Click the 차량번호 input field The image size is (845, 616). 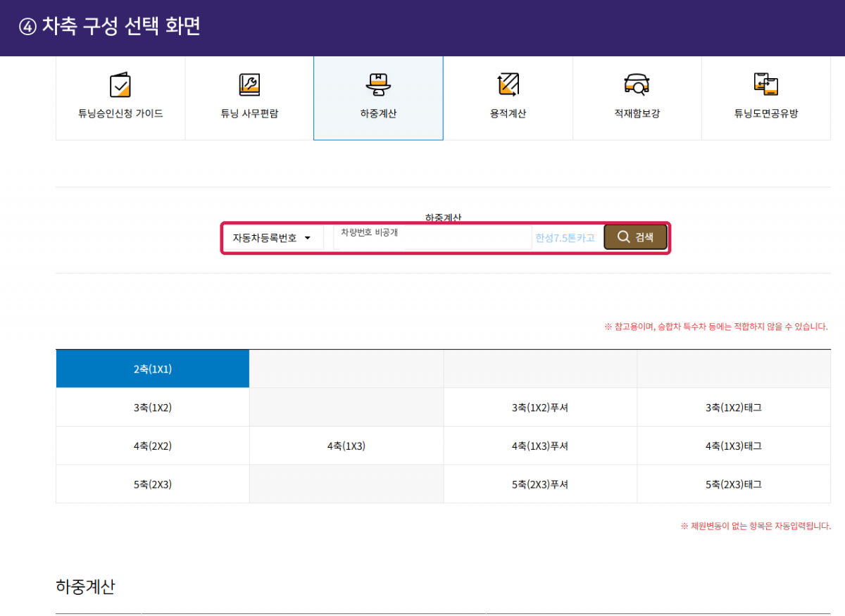[432, 238]
